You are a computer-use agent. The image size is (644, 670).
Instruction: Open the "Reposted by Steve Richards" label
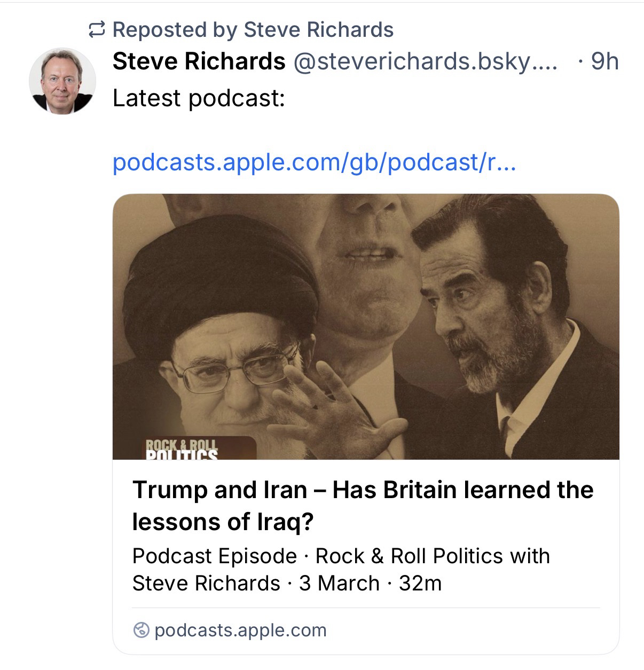(x=253, y=30)
